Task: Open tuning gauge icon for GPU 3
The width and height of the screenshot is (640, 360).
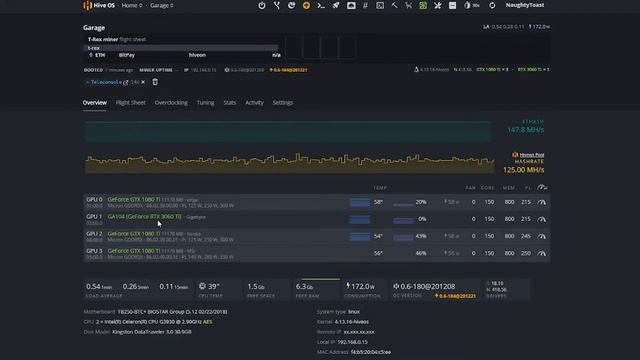Action: click(x=542, y=253)
